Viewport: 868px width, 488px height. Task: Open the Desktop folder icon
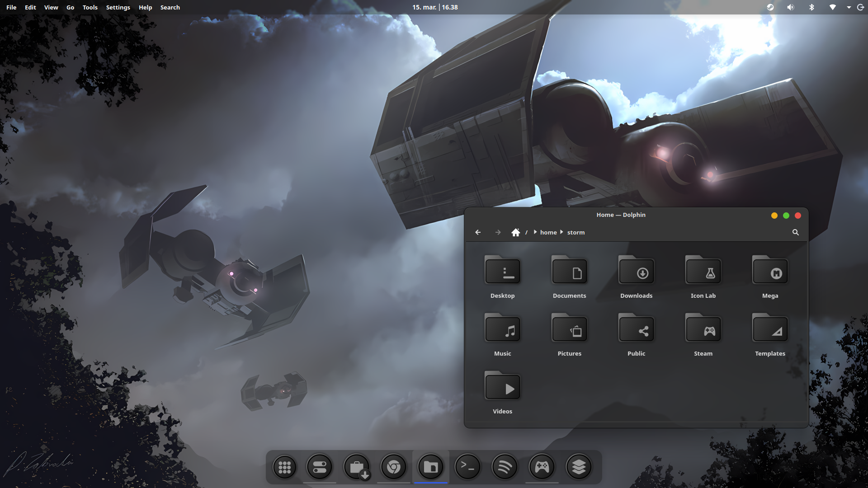click(502, 270)
